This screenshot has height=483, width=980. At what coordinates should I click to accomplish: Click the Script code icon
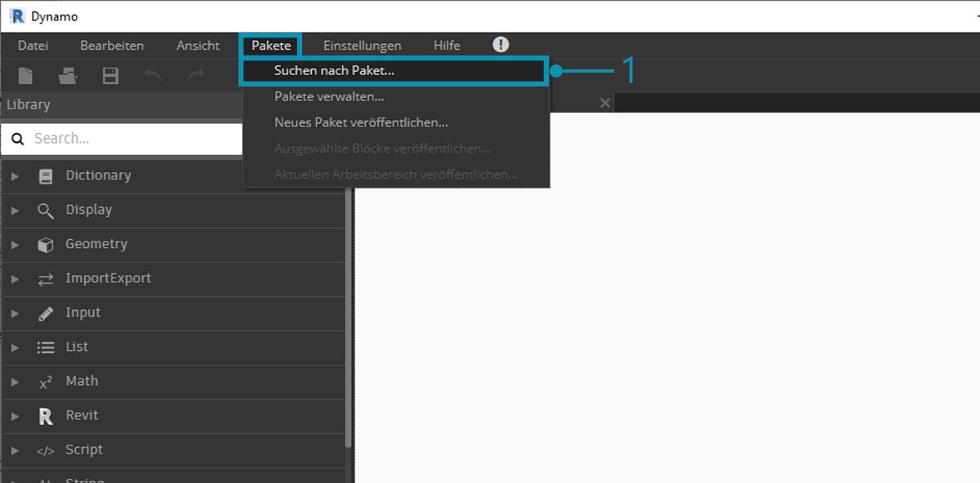click(x=46, y=450)
